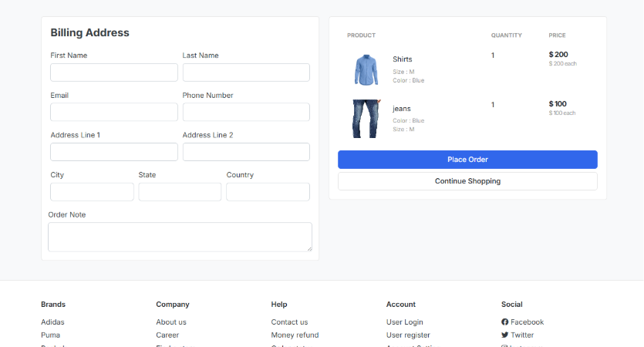Click the "$ 200 each" text
The width and height of the screenshot is (644, 347).
point(563,64)
